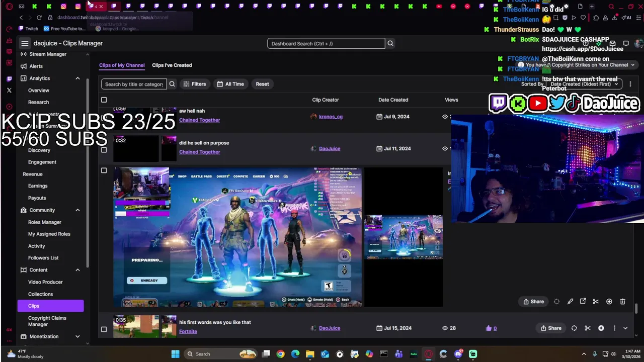Open the Fortnite game link
Screen dimensions: 644x362
coord(188,331)
